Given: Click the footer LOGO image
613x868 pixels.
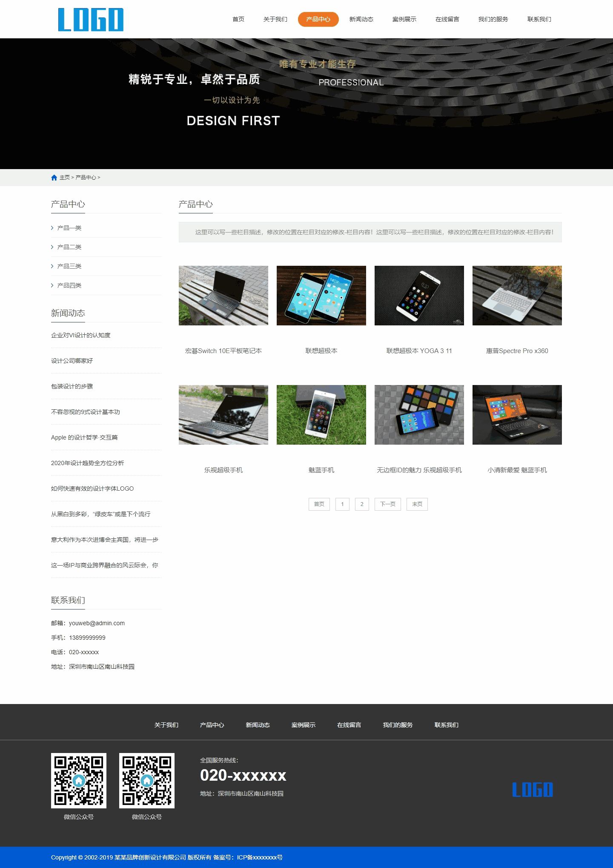Looking at the screenshot, I should (532, 790).
